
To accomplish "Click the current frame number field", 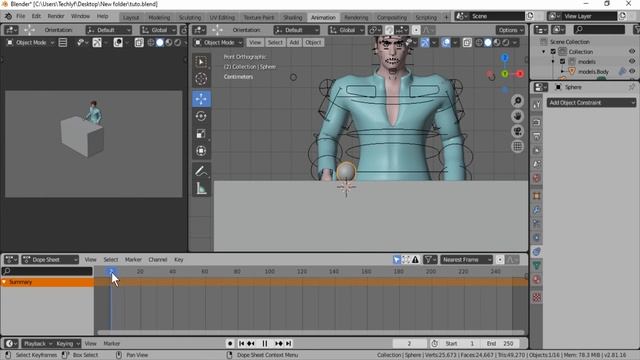I will pyautogui.click(x=409, y=344).
